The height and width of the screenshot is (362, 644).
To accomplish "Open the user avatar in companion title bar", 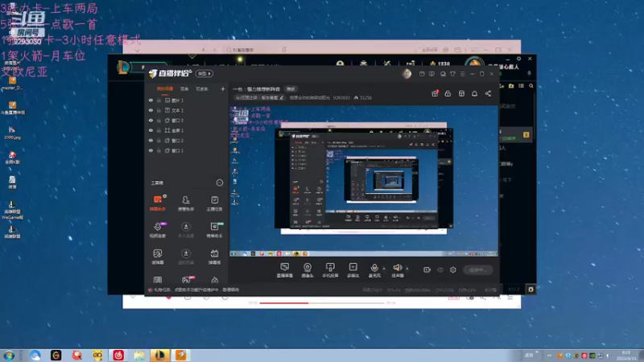I will (407, 73).
